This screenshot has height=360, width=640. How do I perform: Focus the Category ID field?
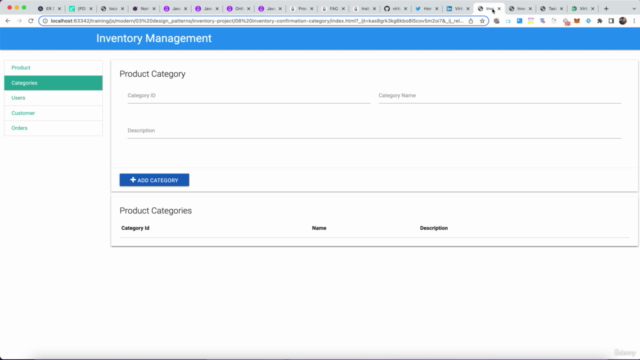[249, 96]
